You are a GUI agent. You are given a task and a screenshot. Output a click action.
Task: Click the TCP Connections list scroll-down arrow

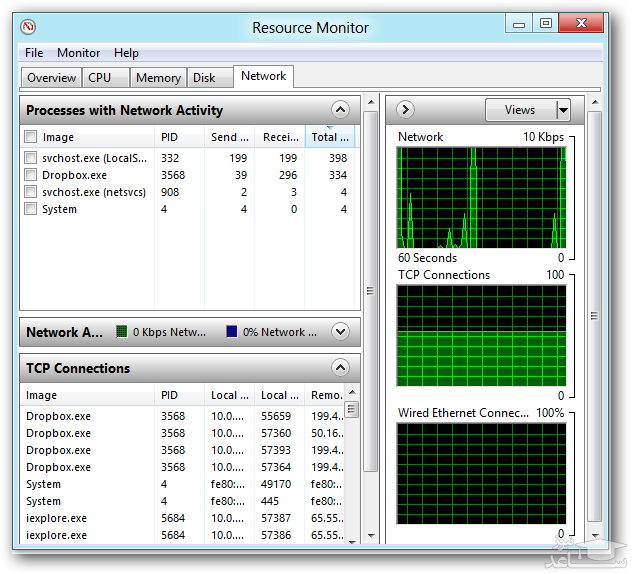(352, 541)
